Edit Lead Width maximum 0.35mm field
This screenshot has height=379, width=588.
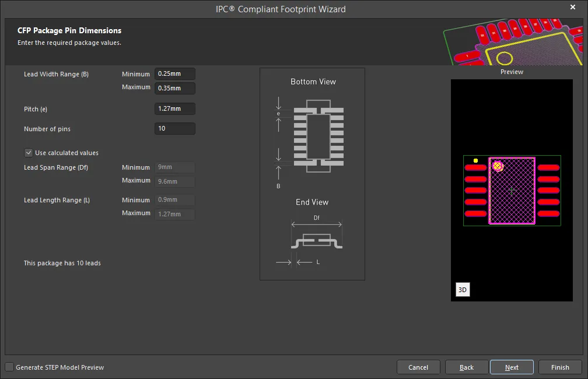(175, 88)
